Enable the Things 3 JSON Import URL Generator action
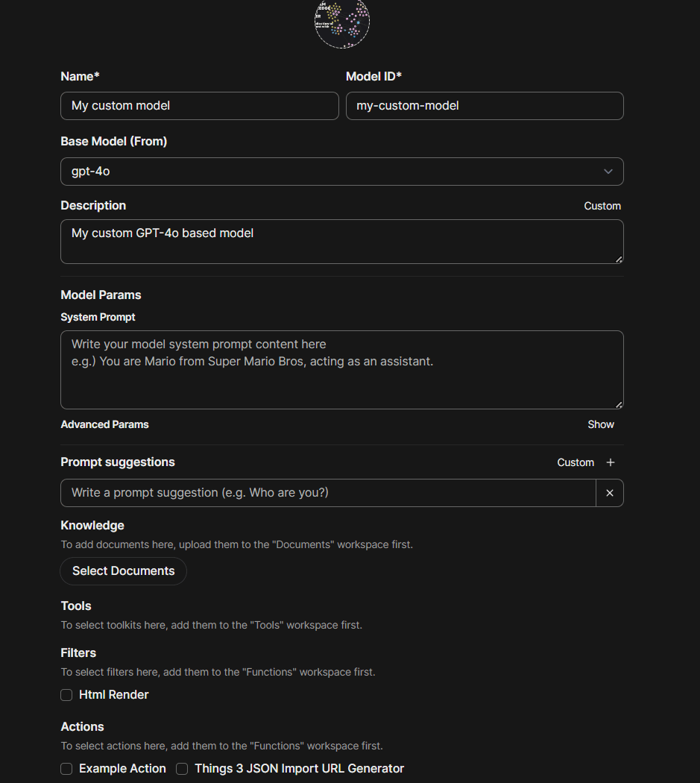Viewport: 700px width, 783px height. tap(182, 768)
